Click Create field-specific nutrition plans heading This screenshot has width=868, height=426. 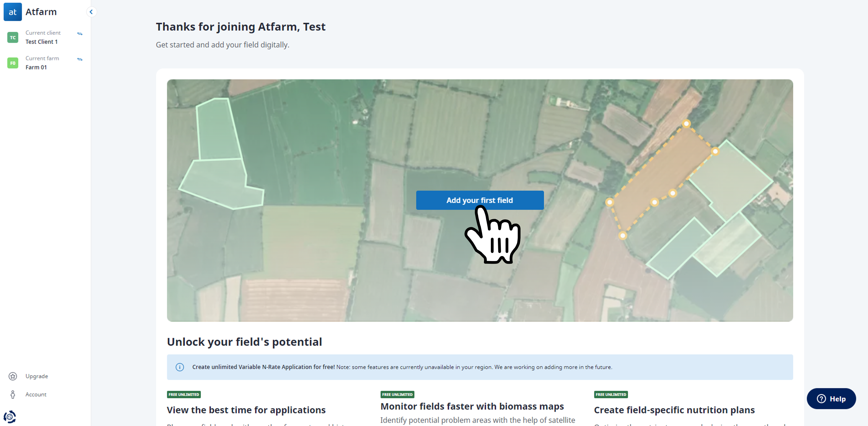click(x=674, y=410)
